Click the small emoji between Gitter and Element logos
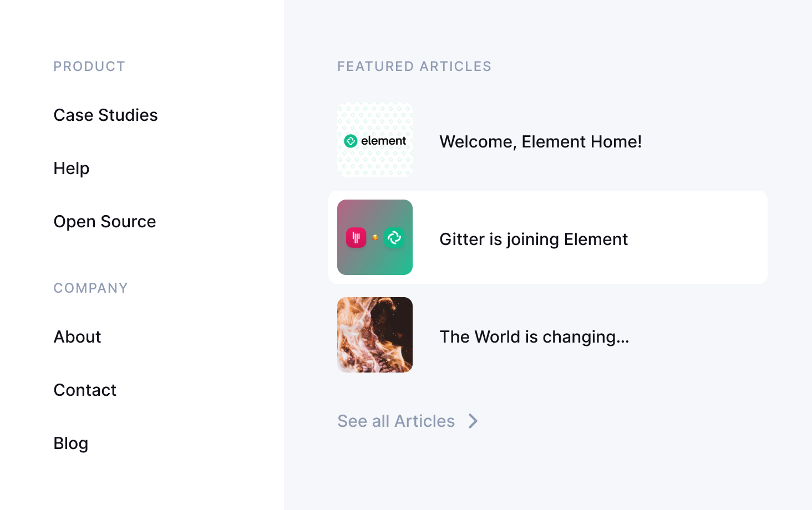Screen dimensions: 812x510 (x=375, y=238)
